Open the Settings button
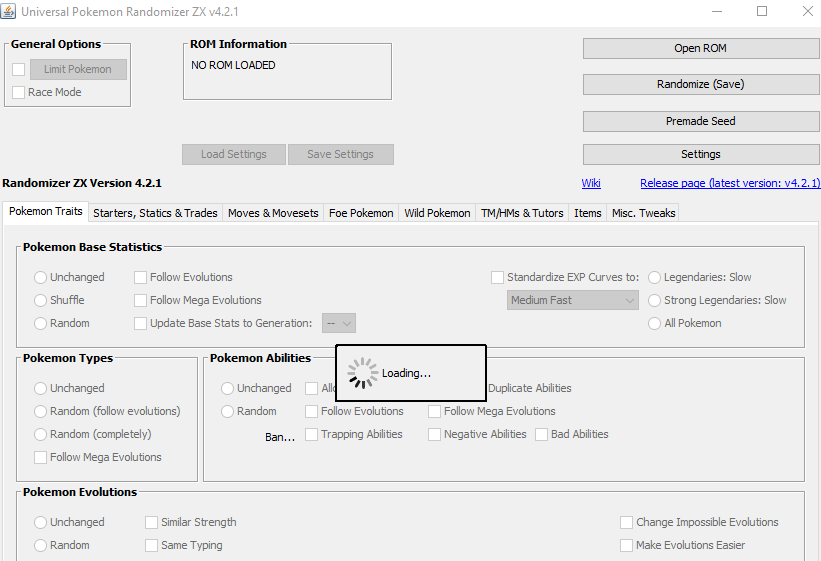 tap(701, 154)
